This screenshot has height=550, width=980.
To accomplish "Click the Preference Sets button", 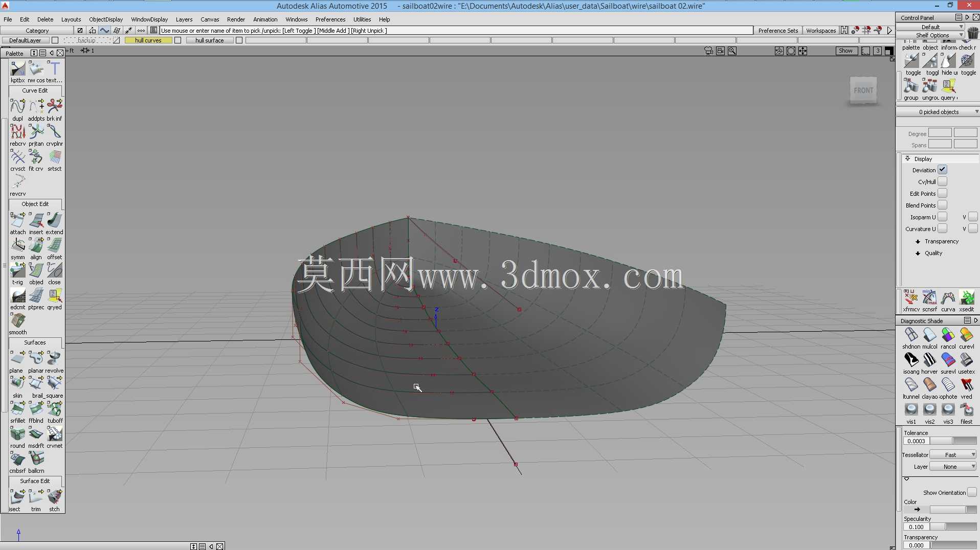I will [778, 31].
